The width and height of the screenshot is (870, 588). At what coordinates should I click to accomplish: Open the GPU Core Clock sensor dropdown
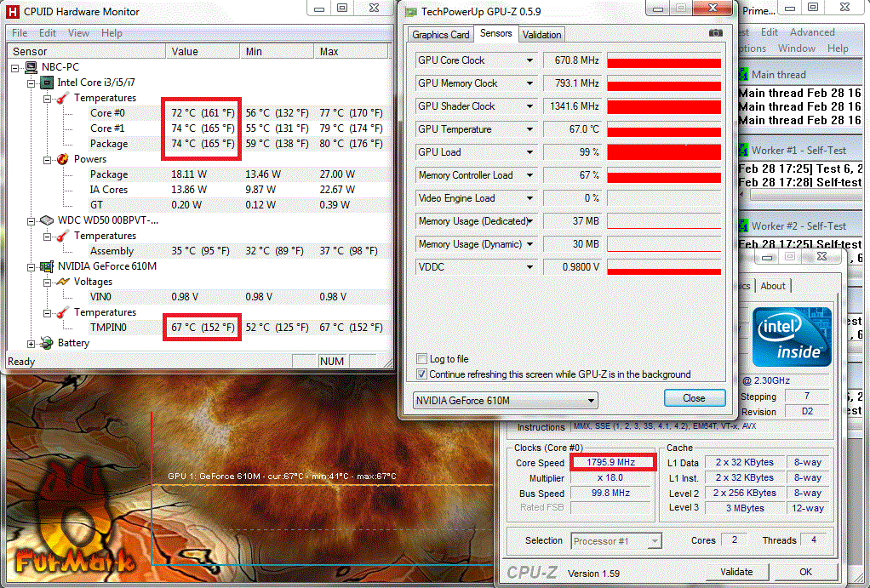pos(529,60)
